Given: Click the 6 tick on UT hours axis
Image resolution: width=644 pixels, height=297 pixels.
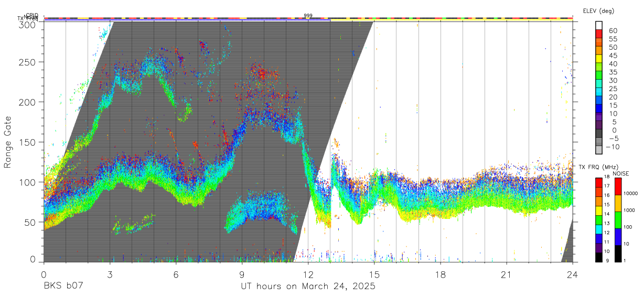Looking at the screenshot, I should click(x=176, y=274).
